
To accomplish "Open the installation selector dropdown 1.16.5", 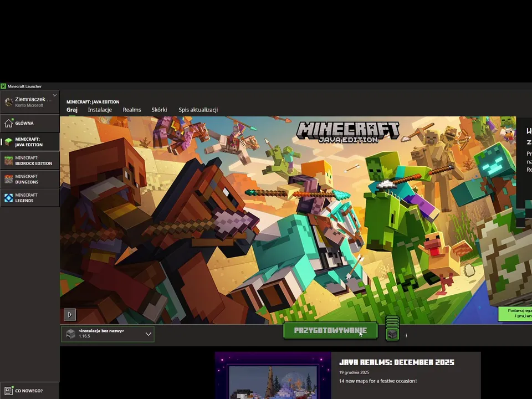I will coord(108,334).
